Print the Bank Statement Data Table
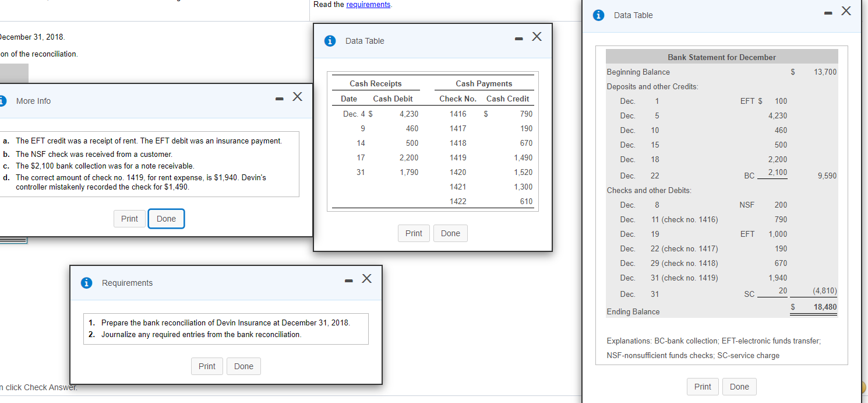The image size is (868, 403). pos(703,387)
